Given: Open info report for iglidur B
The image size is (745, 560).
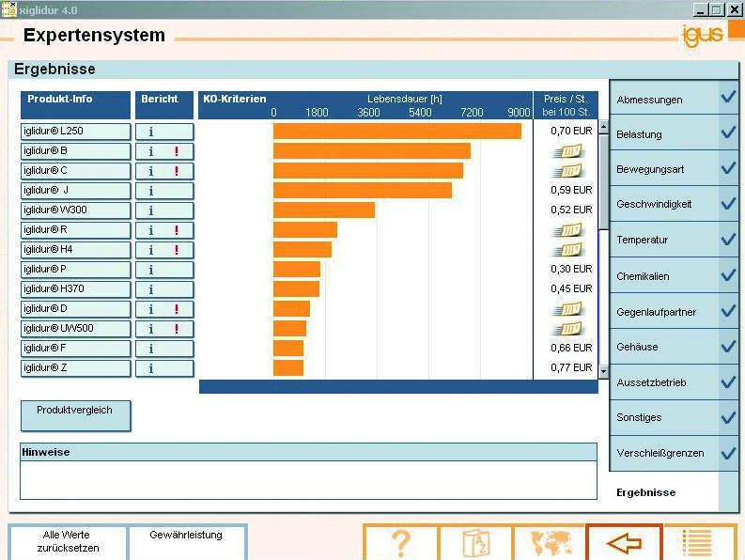Looking at the screenshot, I should point(151,151).
